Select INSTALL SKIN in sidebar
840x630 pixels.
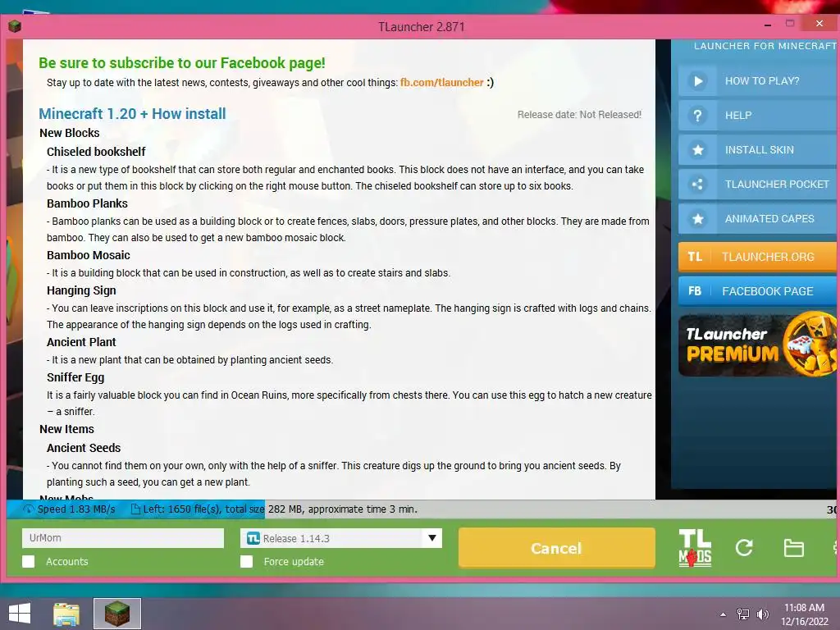[757, 150]
